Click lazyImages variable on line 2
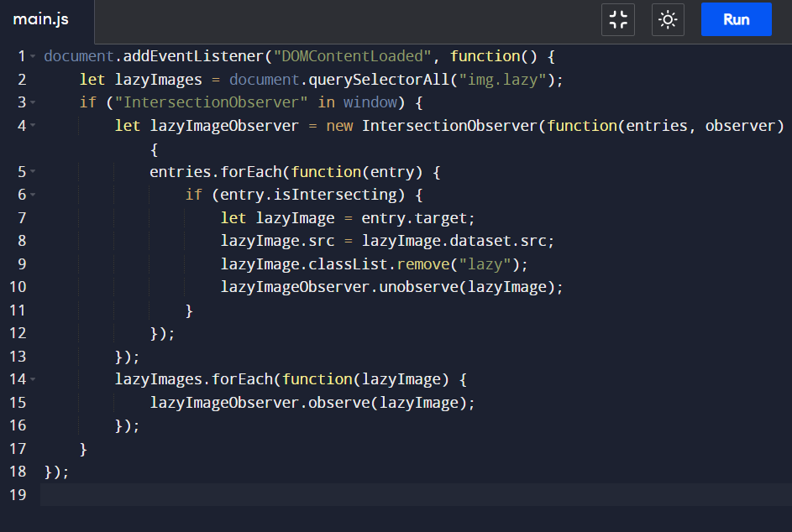Screen dimensions: 792x532 [x=159, y=79]
